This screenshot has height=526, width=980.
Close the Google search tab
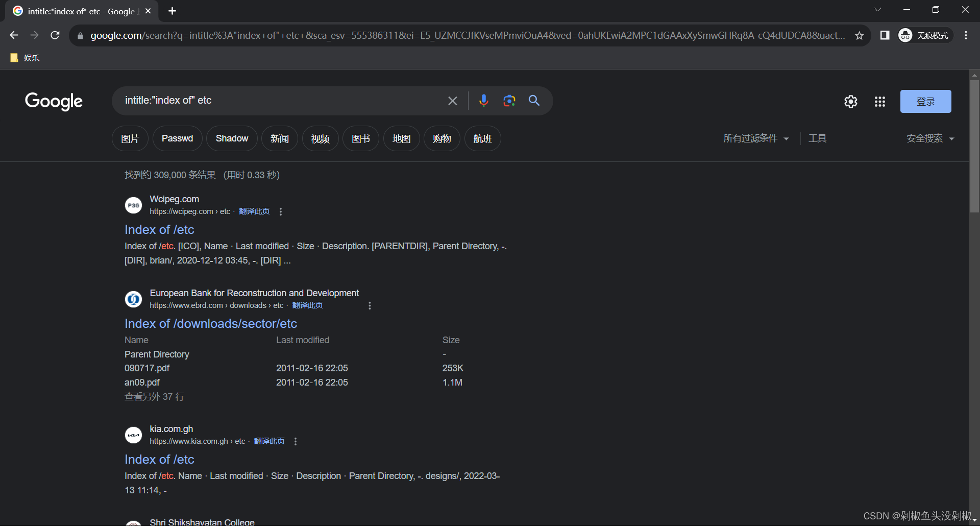coord(148,11)
